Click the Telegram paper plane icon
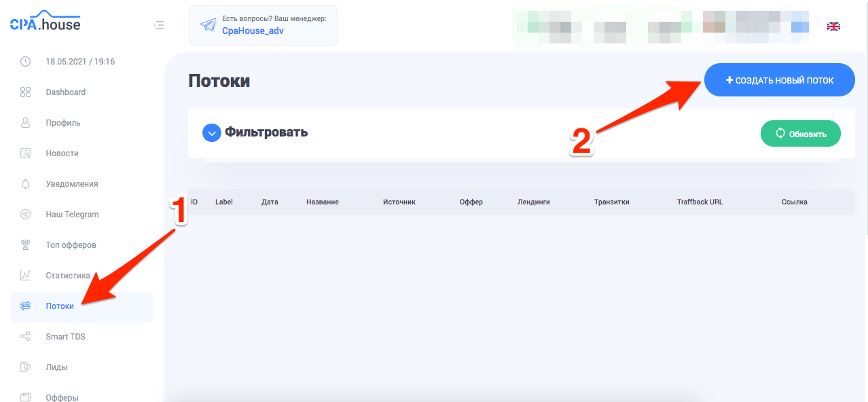This screenshot has width=868, height=402. click(208, 25)
